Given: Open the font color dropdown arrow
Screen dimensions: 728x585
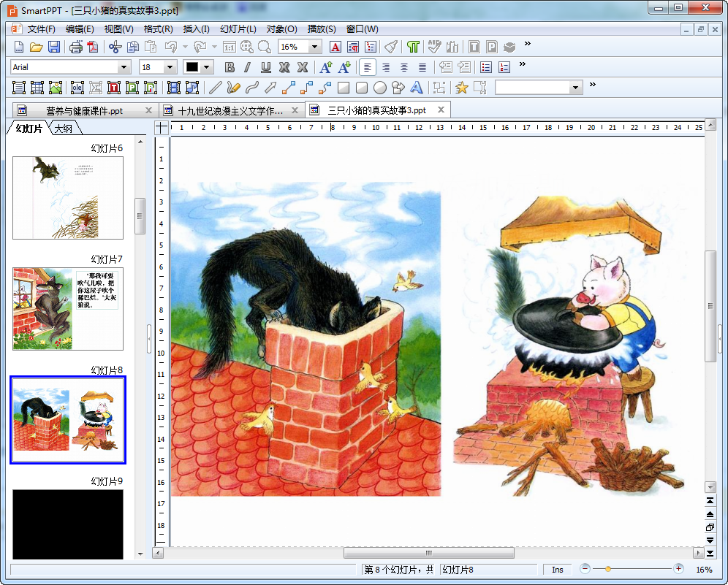Looking at the screenshot, I should pos(207,67).
